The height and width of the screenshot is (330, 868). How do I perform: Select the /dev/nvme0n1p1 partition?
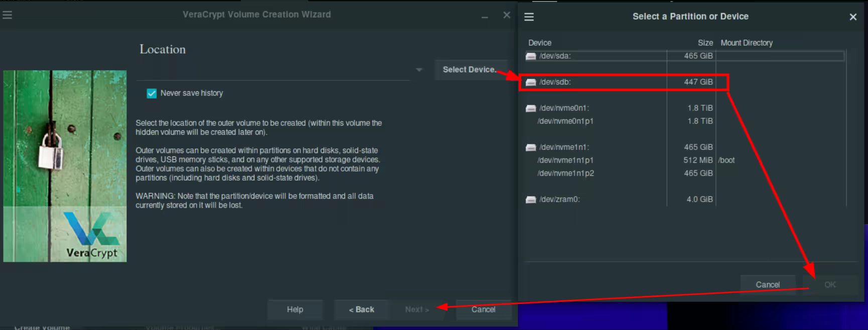click(x=684, y=121)
